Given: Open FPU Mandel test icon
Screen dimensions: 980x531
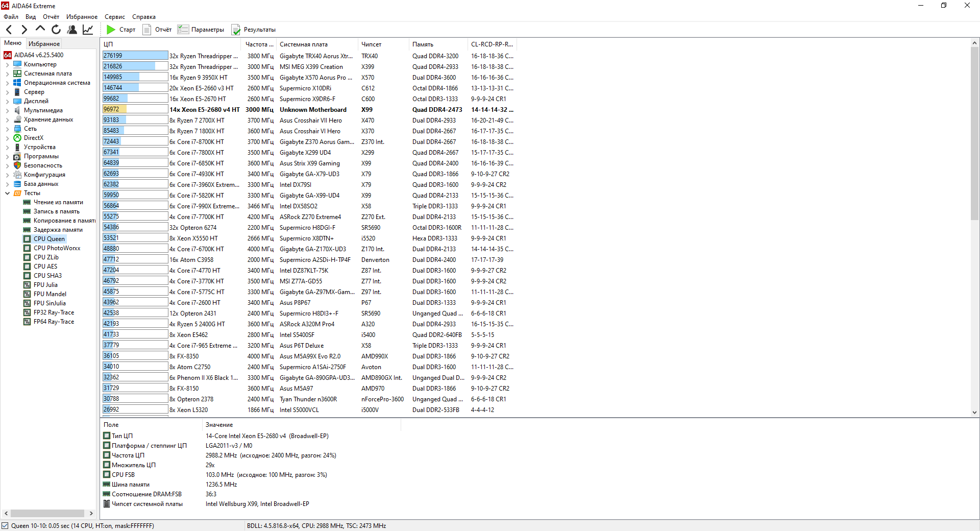Looking at the screenshot, I should point(27,294).
